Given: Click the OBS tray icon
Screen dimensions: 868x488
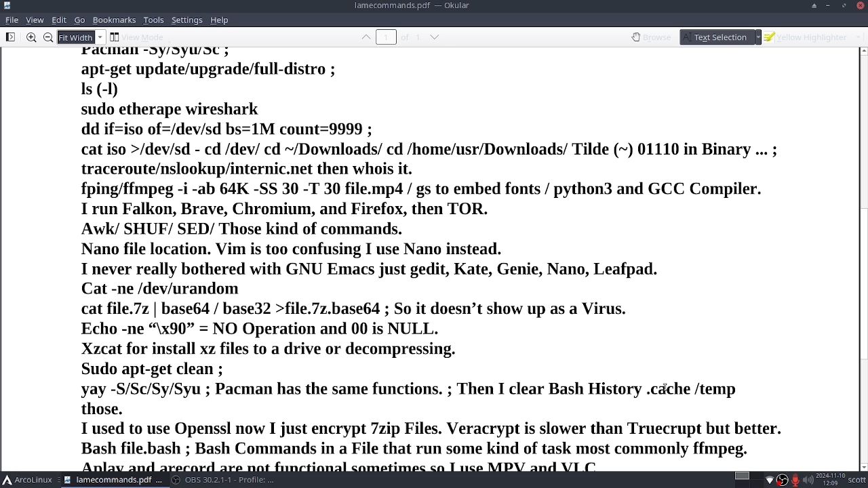Looking at the screenshot, I should pyautogui.click(x=782, y=480).
